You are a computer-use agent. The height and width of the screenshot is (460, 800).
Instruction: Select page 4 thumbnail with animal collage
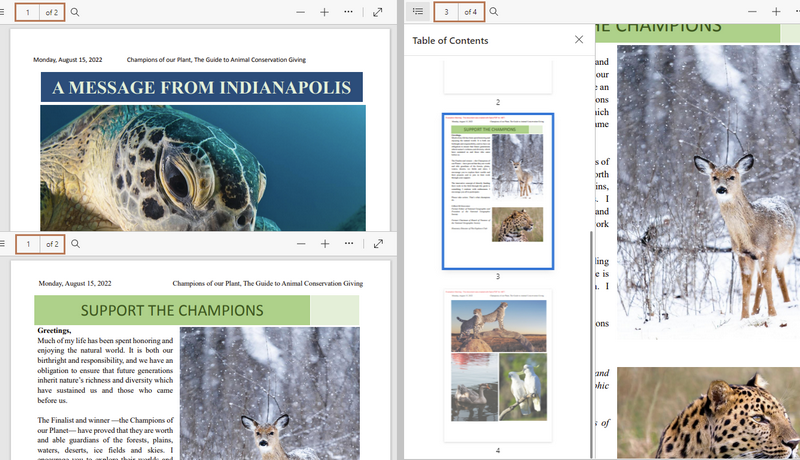pos(497,366)
